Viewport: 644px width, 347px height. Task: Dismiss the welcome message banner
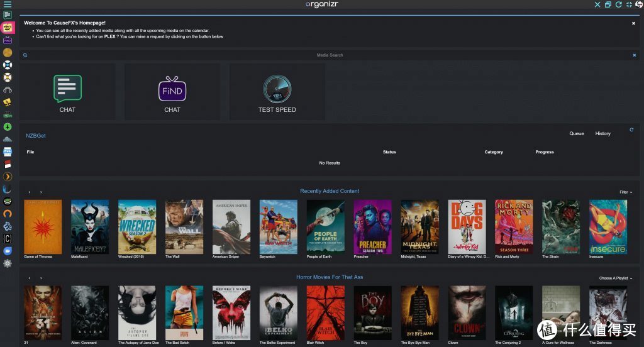click(633, 23)
